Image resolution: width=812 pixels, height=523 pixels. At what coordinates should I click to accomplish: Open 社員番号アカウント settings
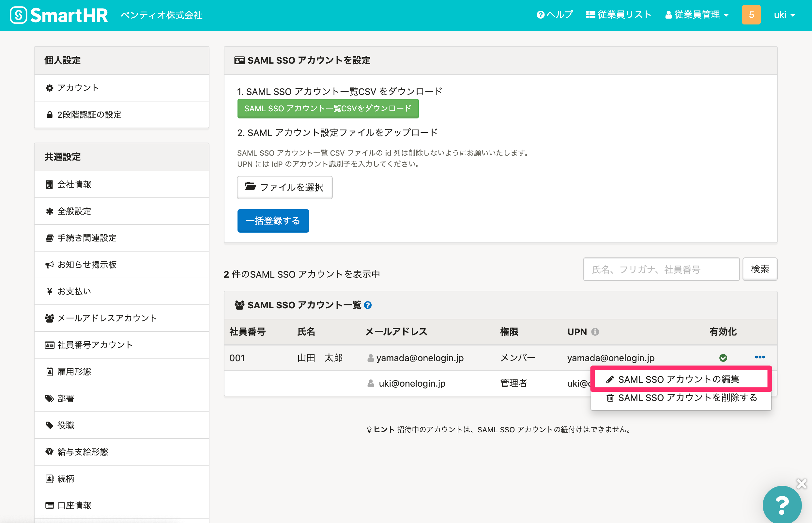[122, 345]
